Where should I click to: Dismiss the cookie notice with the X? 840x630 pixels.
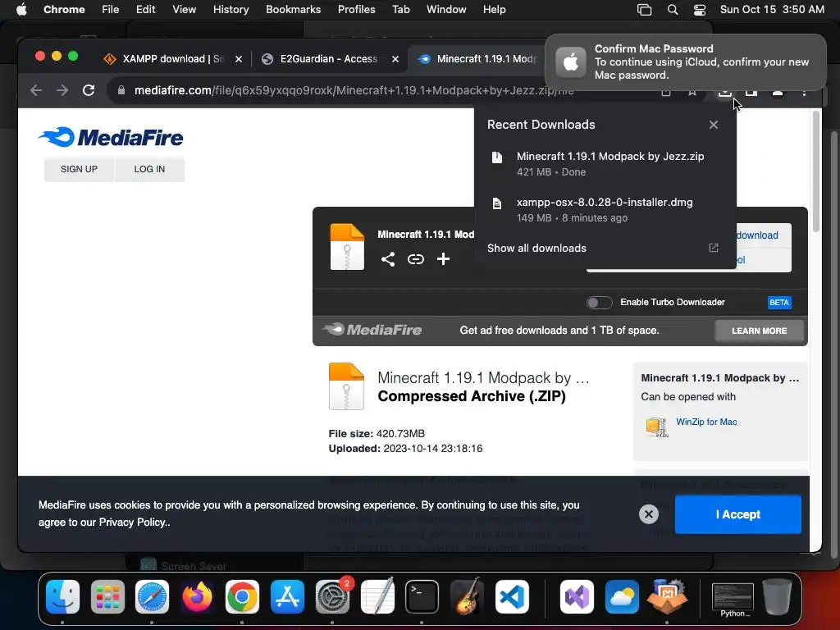point(648,514)
